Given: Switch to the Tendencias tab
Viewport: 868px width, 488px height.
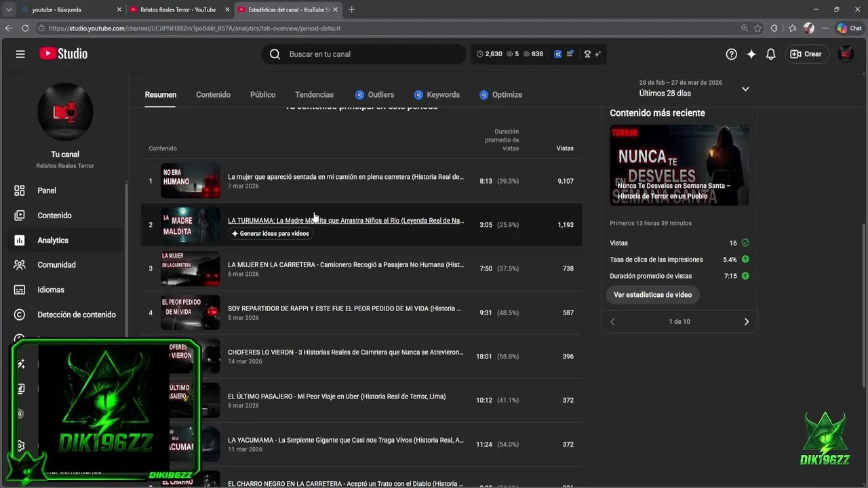Looking at the screenshot, I should point(314,95).
